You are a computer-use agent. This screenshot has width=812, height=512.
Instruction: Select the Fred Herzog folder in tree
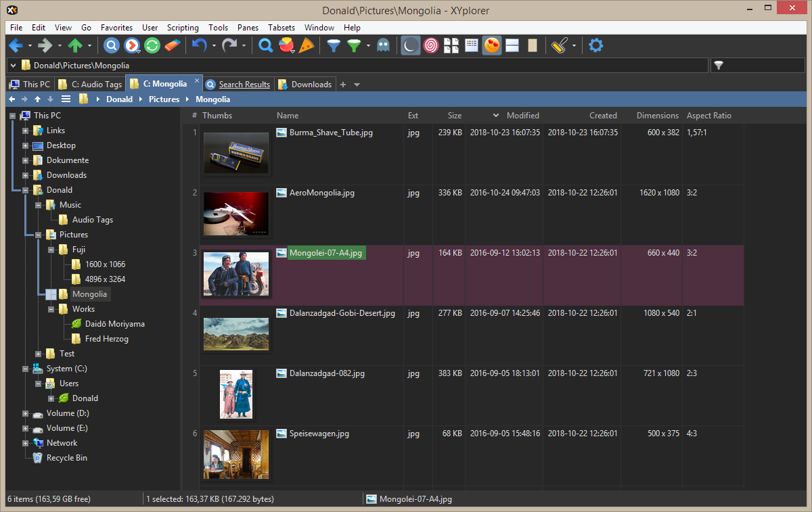pyautogui.click(x=106, y=339)
